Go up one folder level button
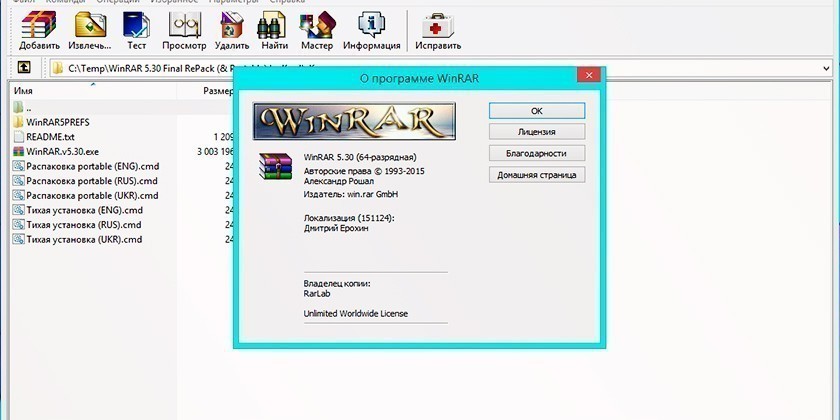 coord(24,68)
